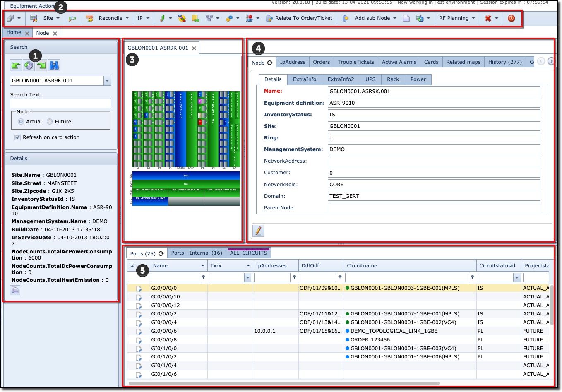Select the Future radio button

click(x=50, y=122)
